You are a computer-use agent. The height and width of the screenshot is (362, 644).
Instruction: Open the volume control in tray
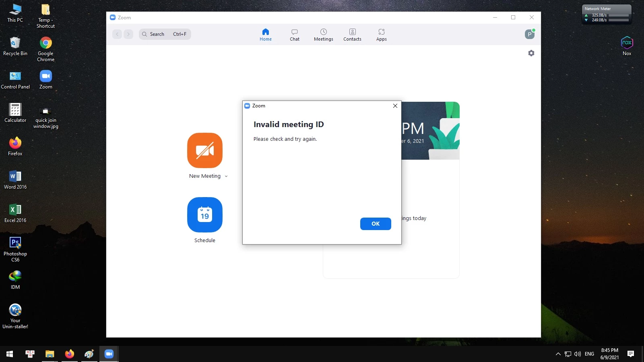point(578,354)
